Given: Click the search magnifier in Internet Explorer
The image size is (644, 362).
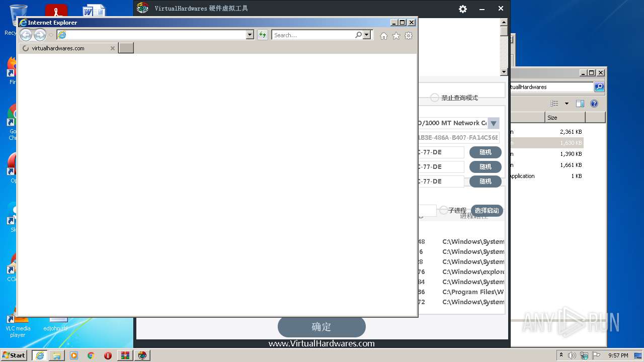Looking at the screenshot, I should coord(358,35).
